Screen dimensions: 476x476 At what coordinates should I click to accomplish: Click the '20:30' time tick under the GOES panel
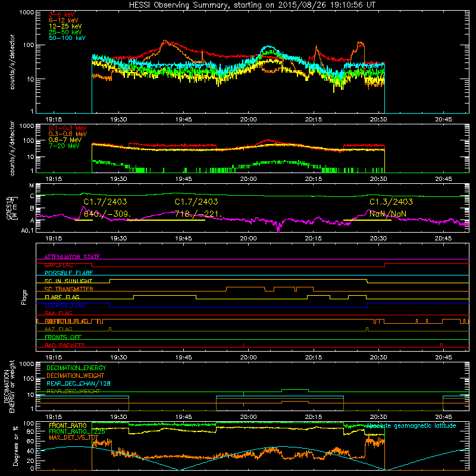[378, 239]
